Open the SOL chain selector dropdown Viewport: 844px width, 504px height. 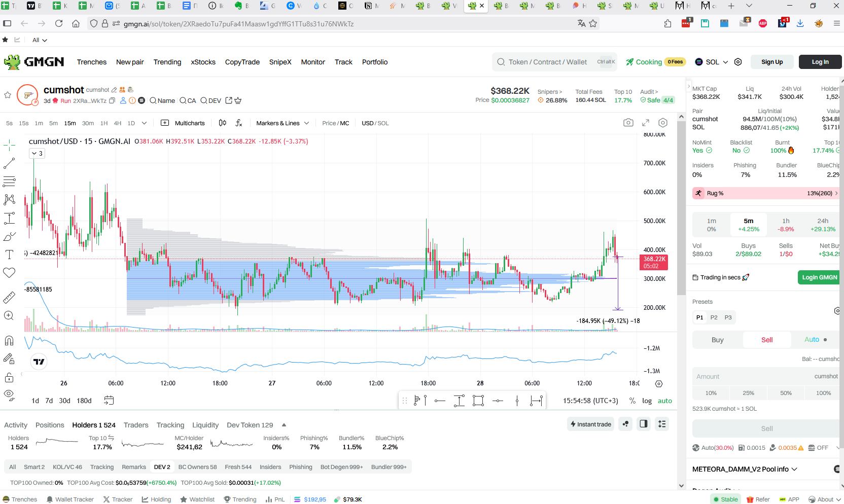[712, 62]
